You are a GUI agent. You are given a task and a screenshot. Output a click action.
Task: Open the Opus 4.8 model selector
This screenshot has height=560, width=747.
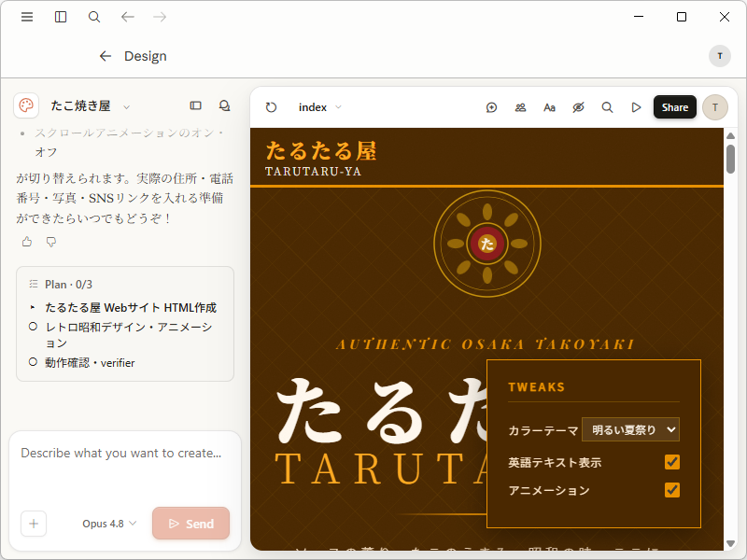[109, 524]
